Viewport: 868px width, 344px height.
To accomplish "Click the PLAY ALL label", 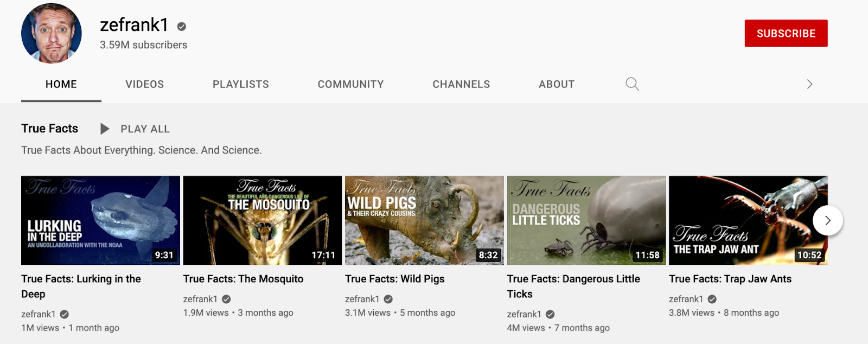I will tap(145, 129).
